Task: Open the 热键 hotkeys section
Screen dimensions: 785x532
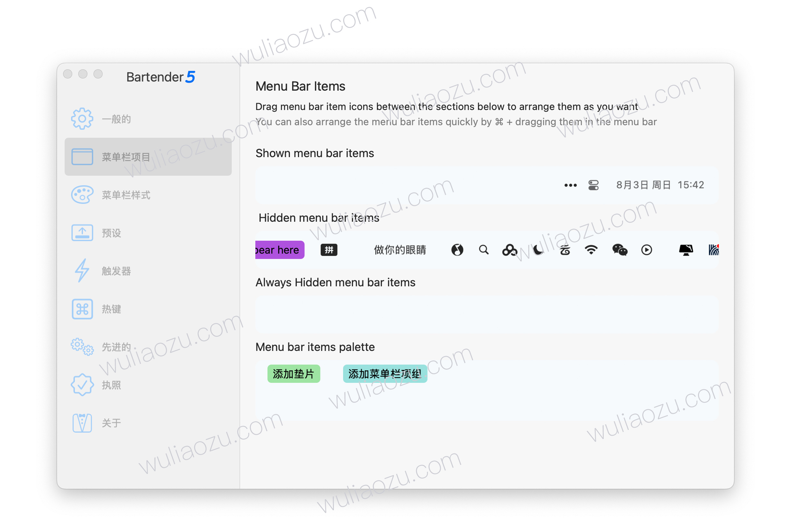Action: click(148, 309)
